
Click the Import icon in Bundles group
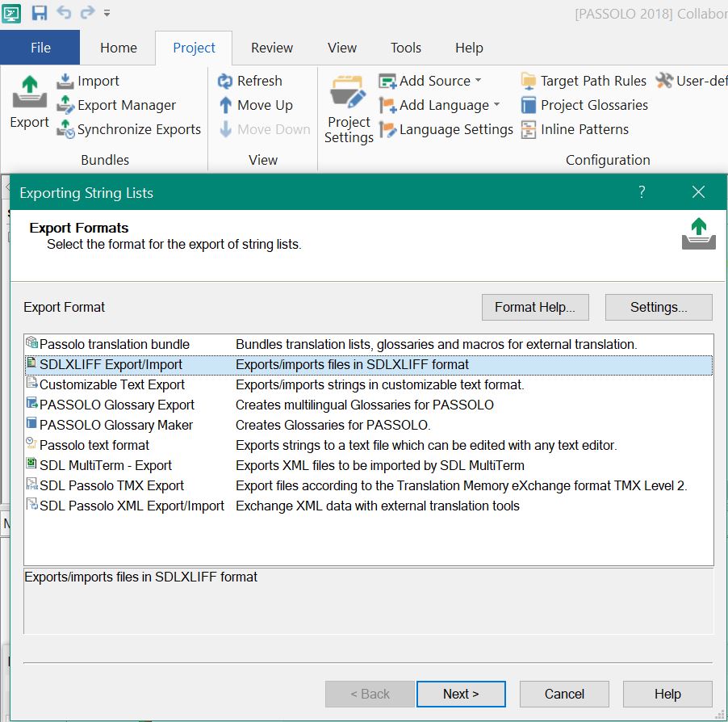pyautogui.click(x=65, y=81)
